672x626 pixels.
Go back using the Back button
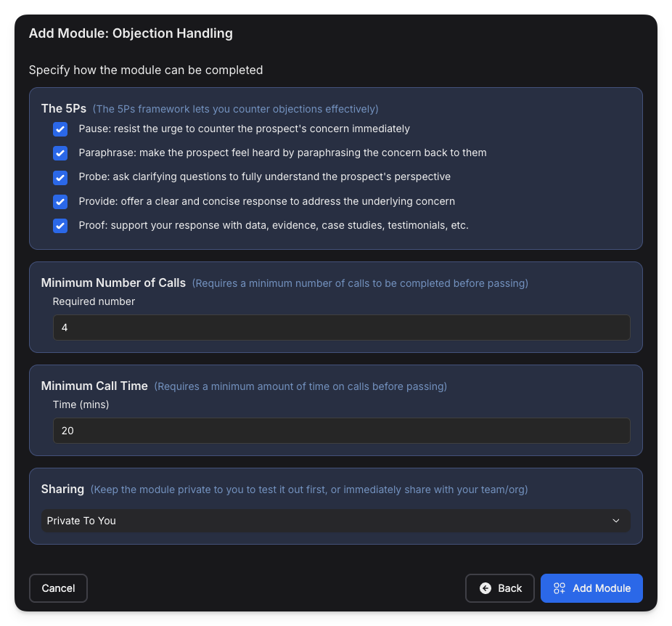(x=500, y=588)
